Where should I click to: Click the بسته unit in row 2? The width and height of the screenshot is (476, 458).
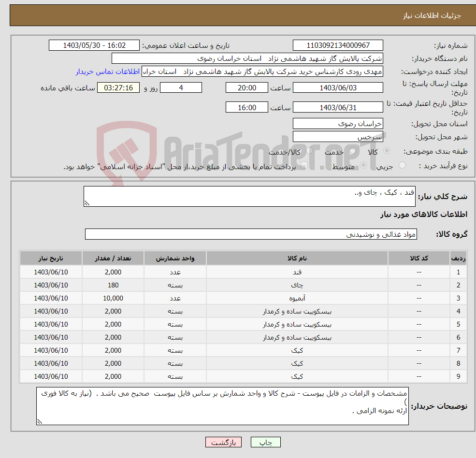pyautogui.click(x=175, y=285)
